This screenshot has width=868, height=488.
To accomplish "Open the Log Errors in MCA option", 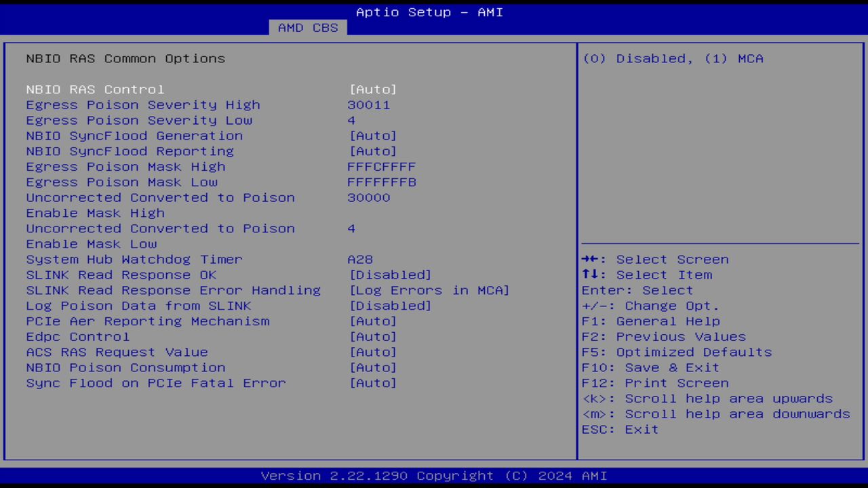I will coord(429,290).
